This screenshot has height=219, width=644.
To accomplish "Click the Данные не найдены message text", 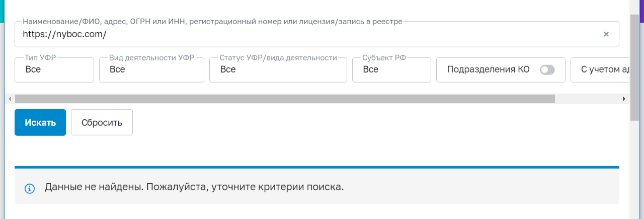I will pyautogui.click(x=194, y=187).
